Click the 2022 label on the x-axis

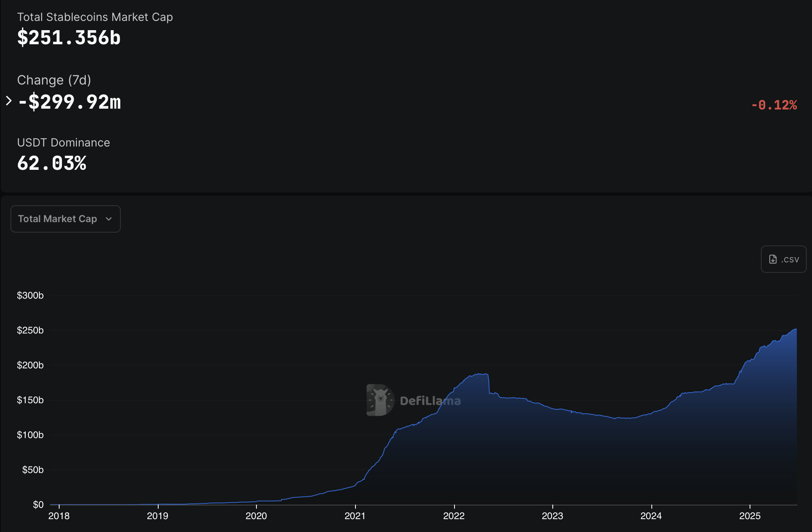tap(454, 516)
